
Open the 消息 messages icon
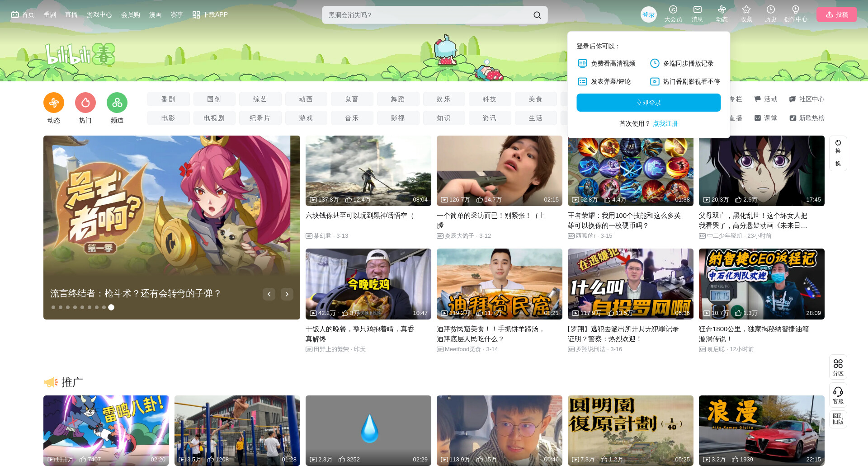click(x=697, y=14)
